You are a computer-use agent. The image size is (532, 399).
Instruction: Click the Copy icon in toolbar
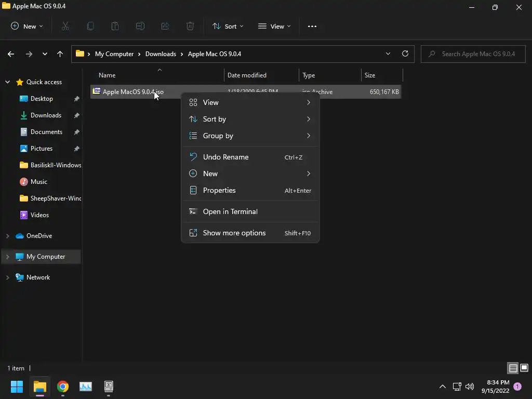[x=90, y=26]
